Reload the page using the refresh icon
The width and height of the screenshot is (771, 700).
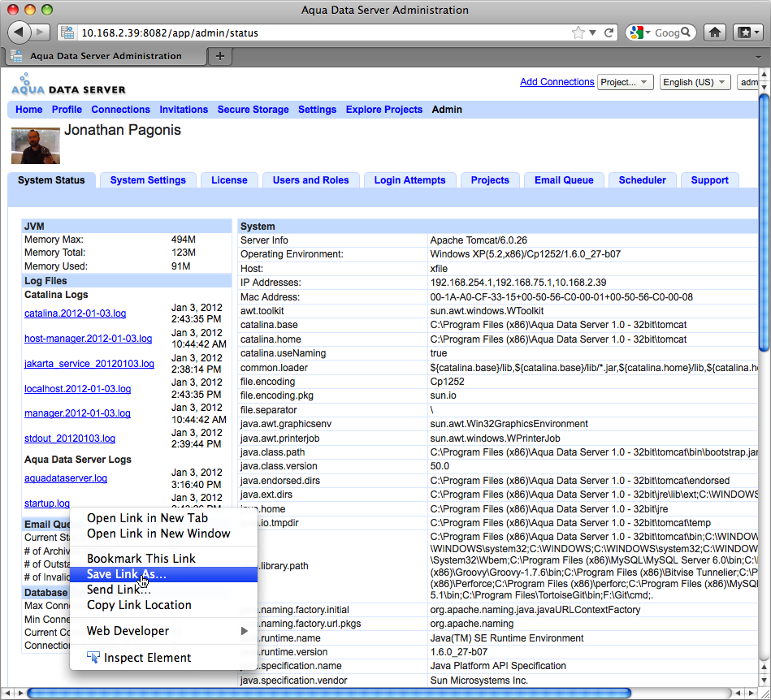(x=609, y=33)
